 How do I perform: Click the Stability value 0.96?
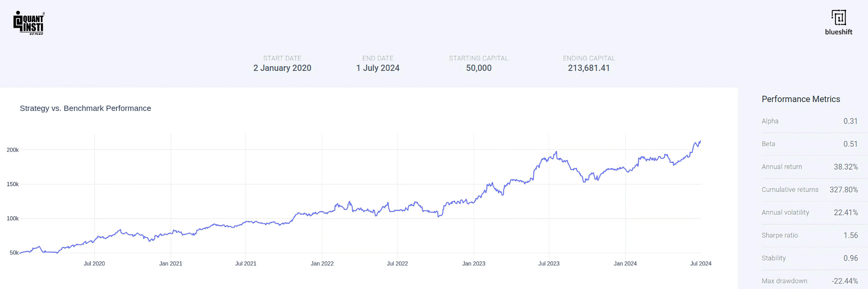[850, 258]
